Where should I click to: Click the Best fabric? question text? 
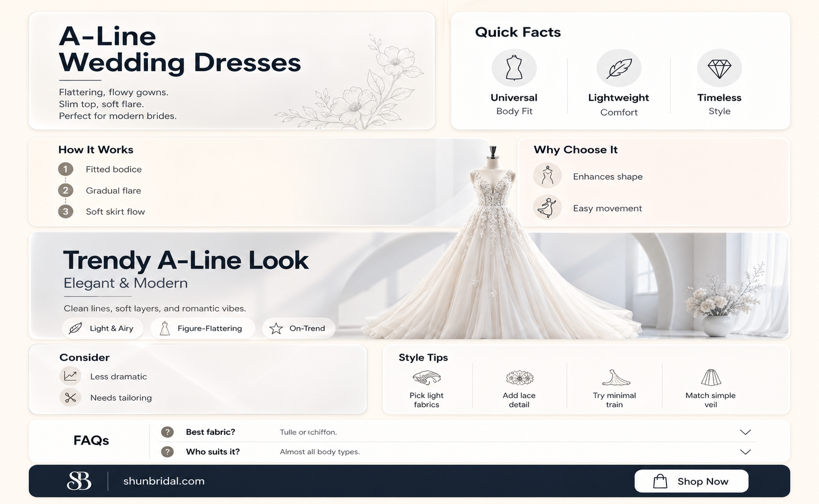pyautogui.click(x=211, y=432)
